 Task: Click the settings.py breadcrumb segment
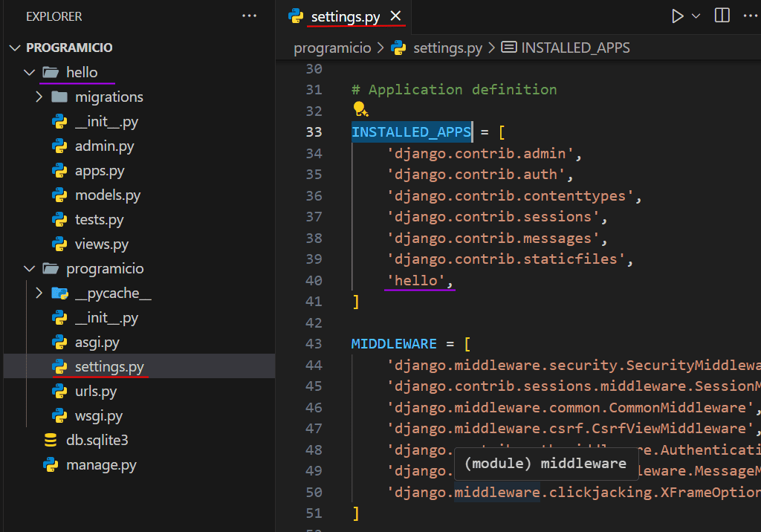click(447, 48)
